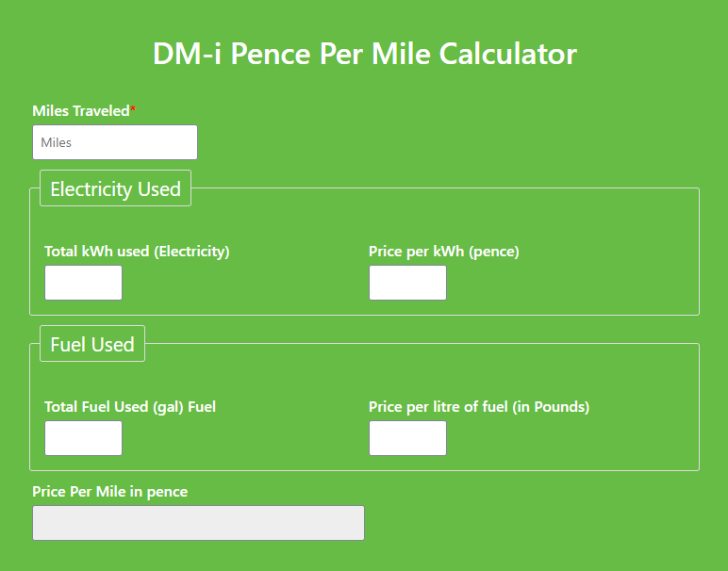Click the Total Fuel Used label text
This screenshot has height=571, width=728.
coord(130,407)
